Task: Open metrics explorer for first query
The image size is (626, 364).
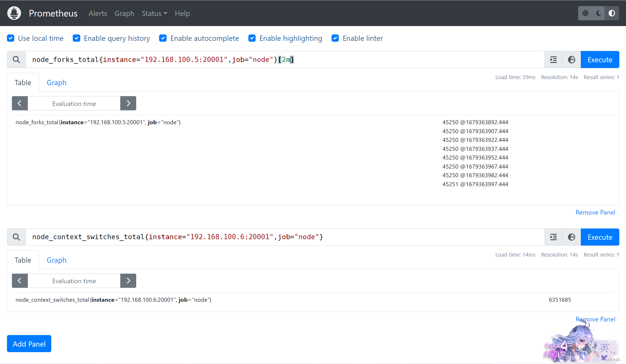Action: point(572,60)
